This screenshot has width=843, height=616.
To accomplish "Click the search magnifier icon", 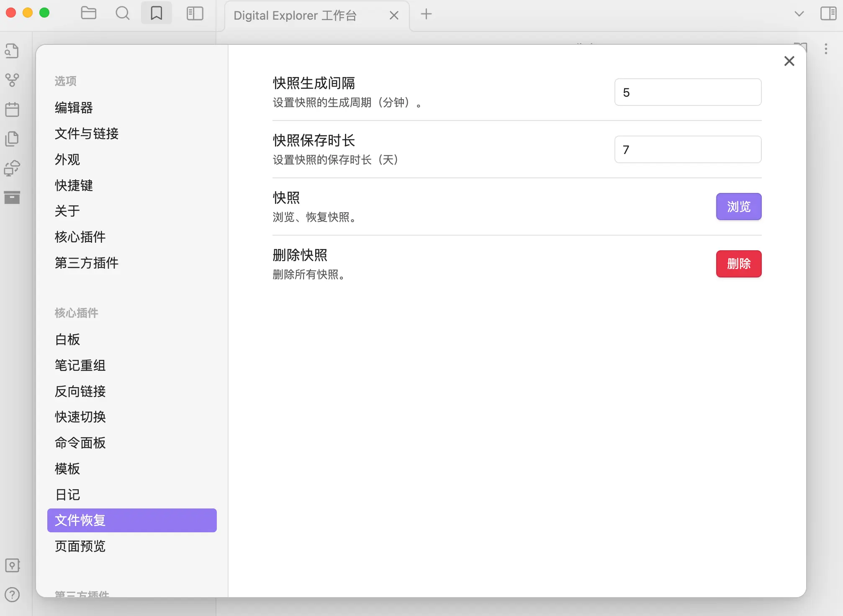I will click(x=122, y=13).
